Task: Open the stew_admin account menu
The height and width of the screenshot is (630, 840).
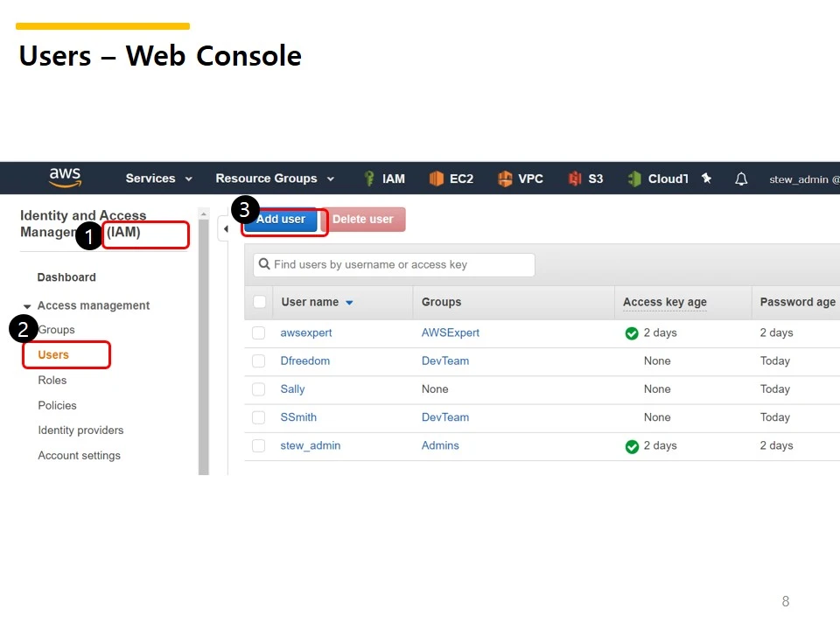Action: 804,179
